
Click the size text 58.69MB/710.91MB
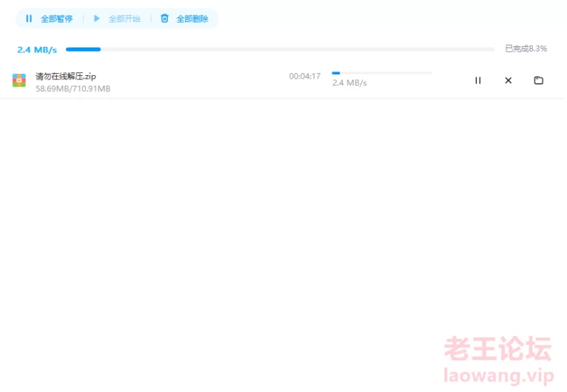pyautogui.click(x=73, y=89)
